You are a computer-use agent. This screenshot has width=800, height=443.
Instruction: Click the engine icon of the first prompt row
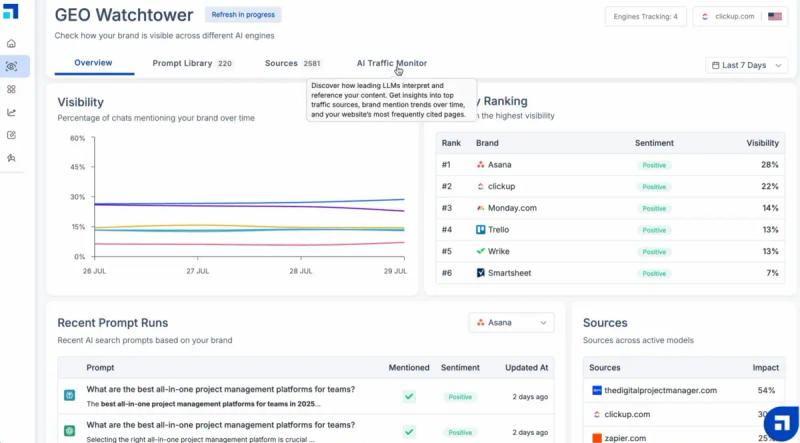pos(69,395)
